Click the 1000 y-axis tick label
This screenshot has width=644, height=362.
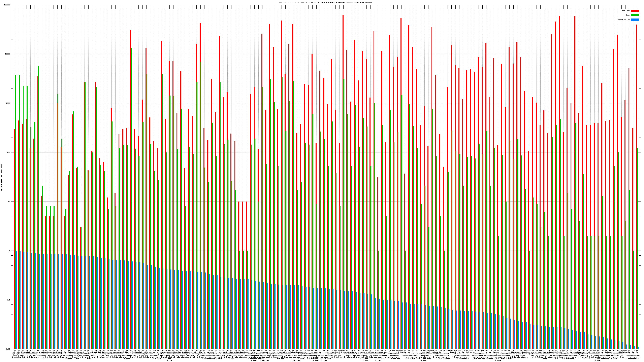(8, 103)
